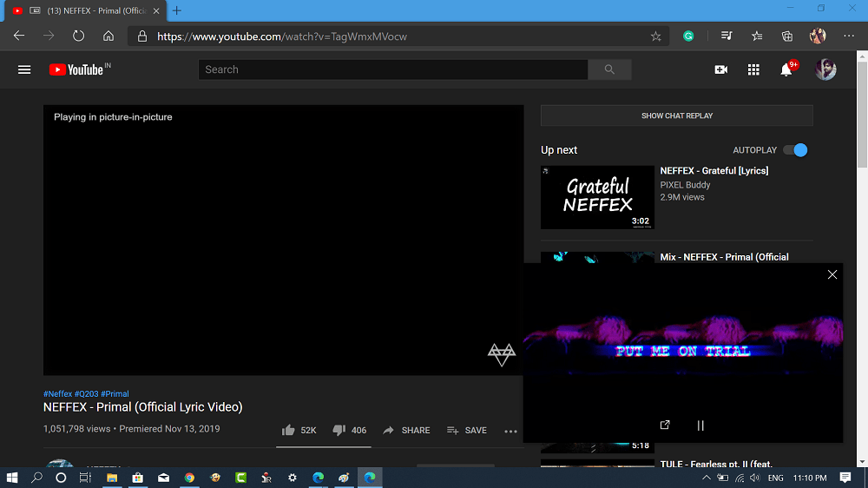Focus the YouTube search field
The height and width of the screenshot is (488, 868).
tap(393, 69)
